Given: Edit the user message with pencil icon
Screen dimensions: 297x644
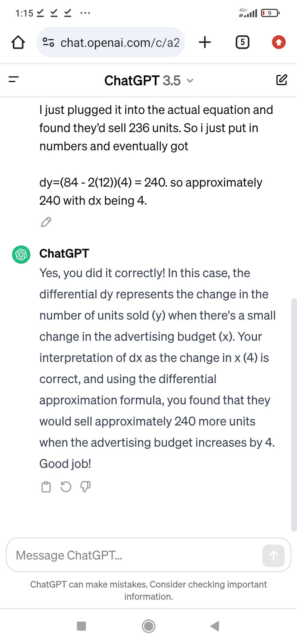Looking at the screenshot, I should 46,222.
